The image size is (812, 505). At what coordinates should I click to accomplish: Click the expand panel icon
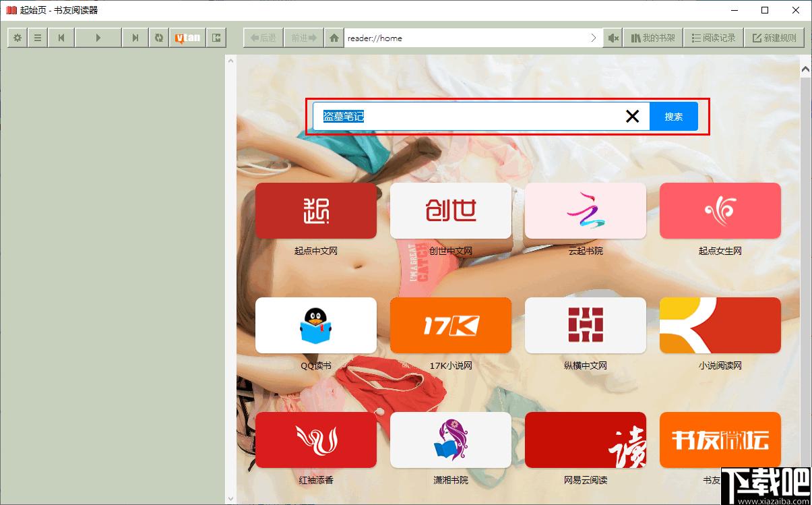[216, 38]
